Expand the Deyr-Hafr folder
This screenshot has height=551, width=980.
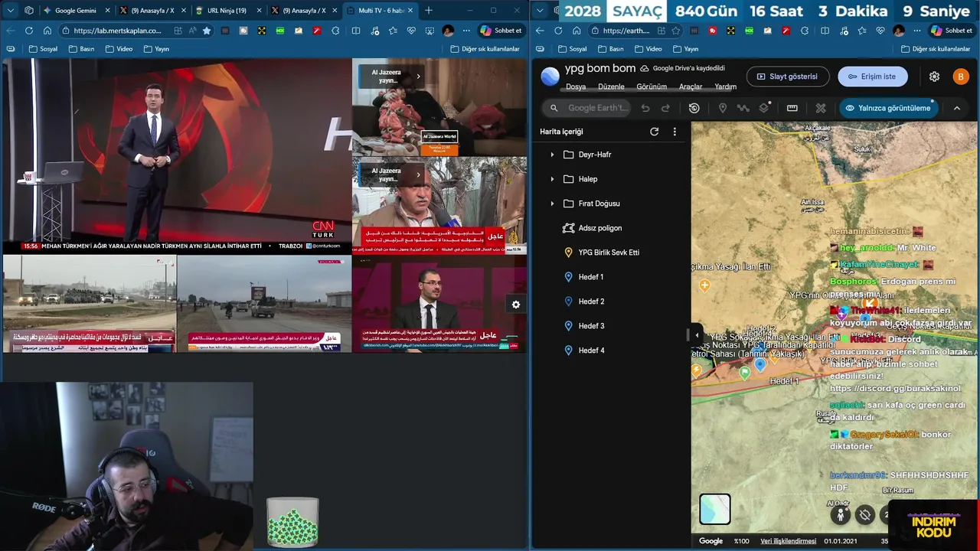pos(552,155)
